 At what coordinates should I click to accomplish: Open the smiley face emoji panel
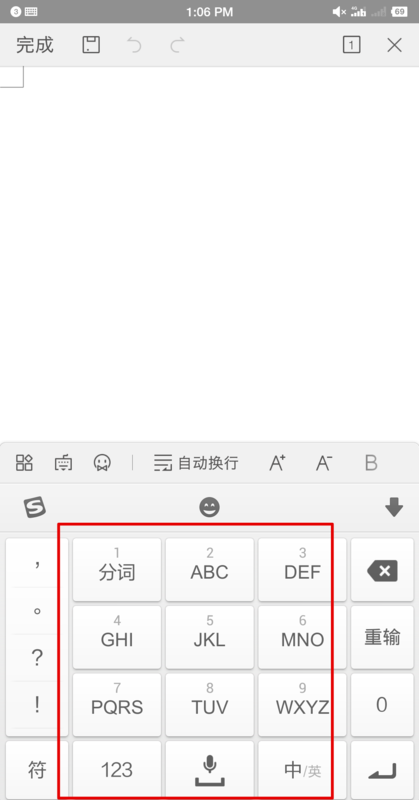(x=209, y=508)
